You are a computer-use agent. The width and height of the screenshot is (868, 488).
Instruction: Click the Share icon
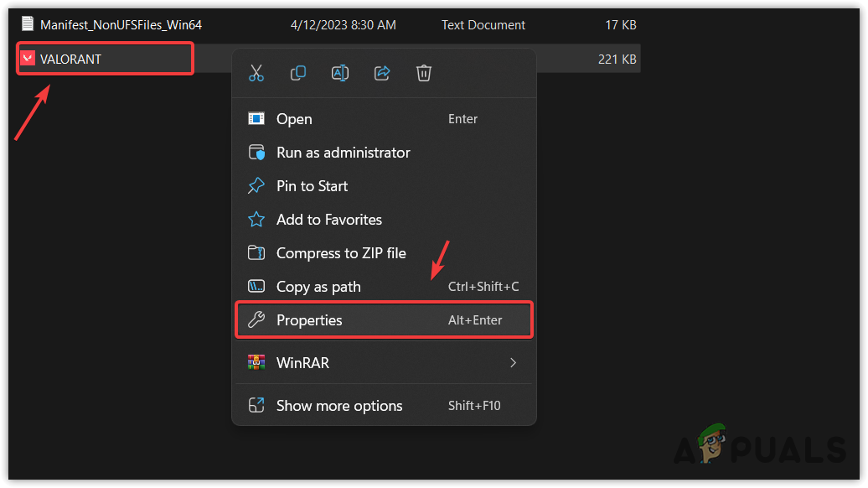382,73
